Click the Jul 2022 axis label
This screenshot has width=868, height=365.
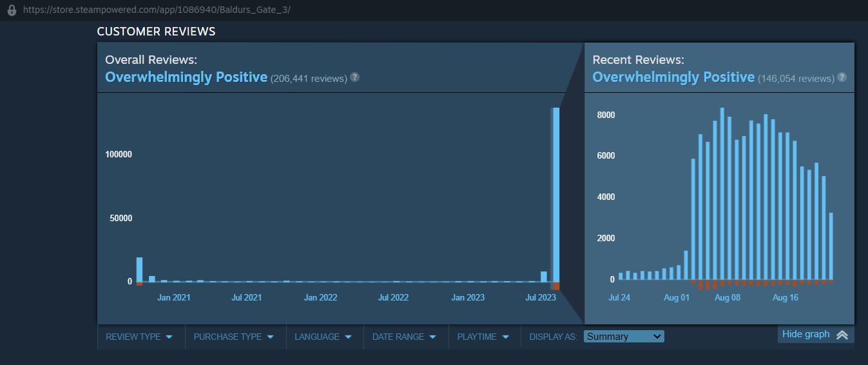tap(393, 298)
